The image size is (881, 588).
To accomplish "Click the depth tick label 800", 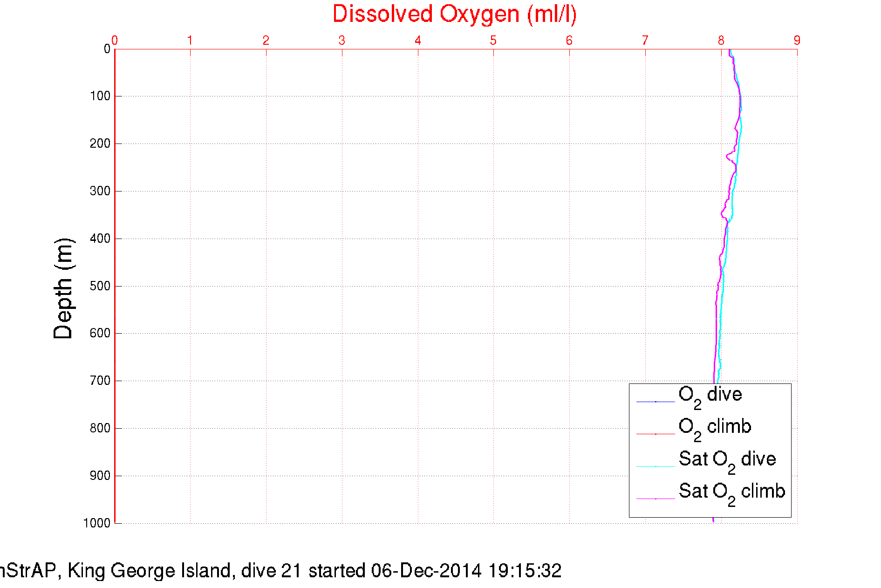I will click(x=100, y=428).
